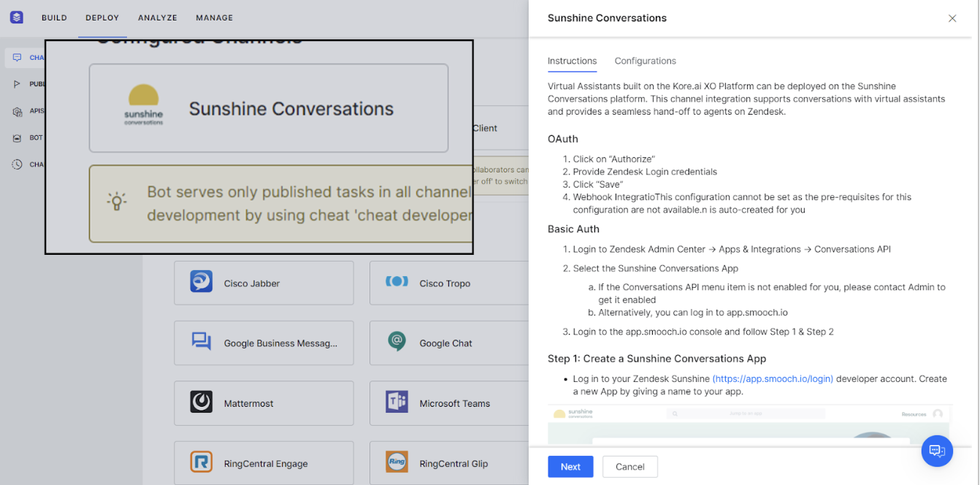
Task: Click the Google Chat icon
Action: pos(397,342)
